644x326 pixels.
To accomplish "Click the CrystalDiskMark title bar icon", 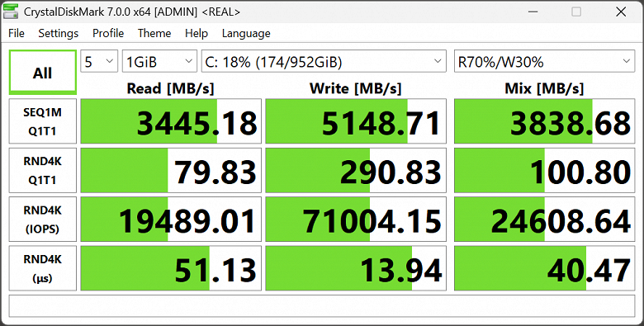I will [11, 12].
